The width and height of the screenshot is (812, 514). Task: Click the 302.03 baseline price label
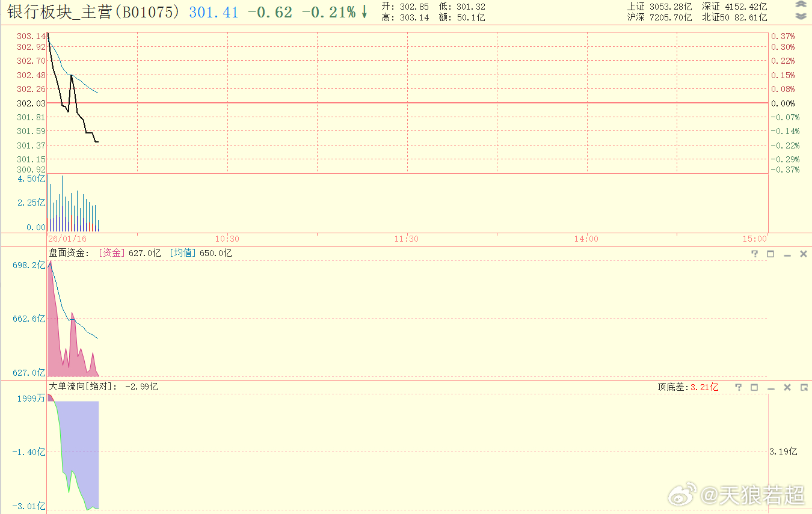pyautogui.click(x=31, y=103)
